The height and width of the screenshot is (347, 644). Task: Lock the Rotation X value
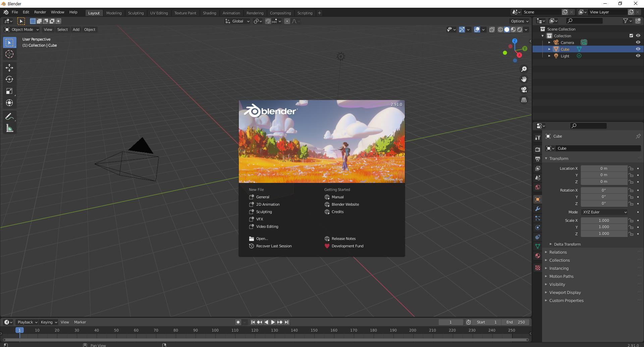[631, 190]
